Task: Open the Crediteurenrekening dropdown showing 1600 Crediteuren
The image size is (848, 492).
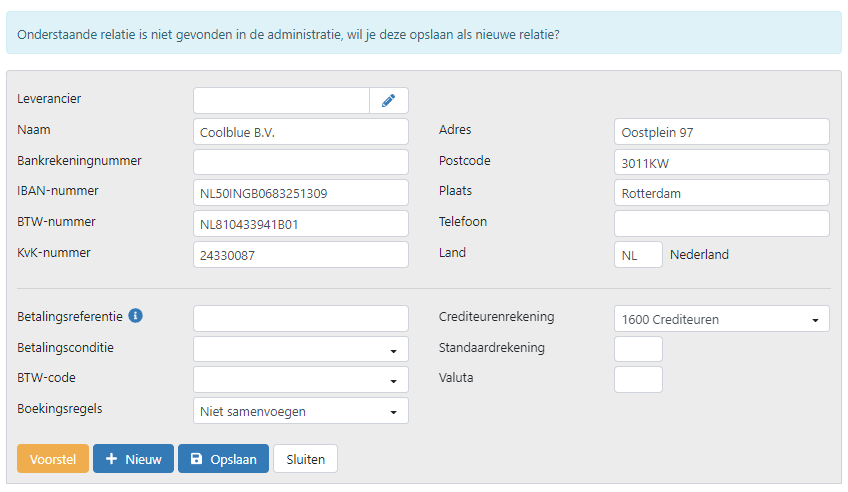Action: [x=721, y=319]
